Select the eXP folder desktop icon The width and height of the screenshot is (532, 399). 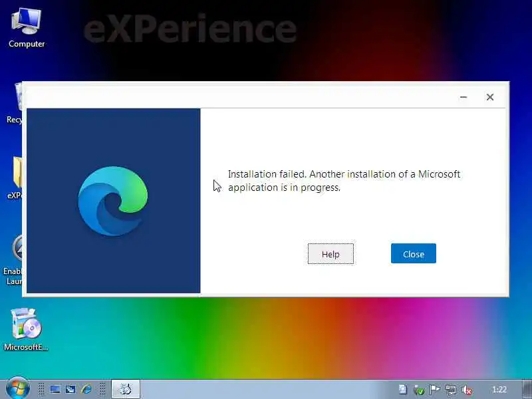pyautogui.click(x=15, y=178)
